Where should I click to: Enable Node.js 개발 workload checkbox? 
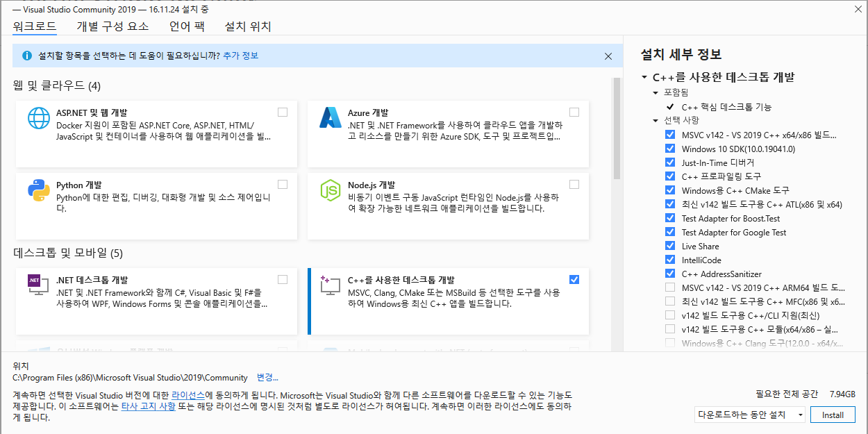574,185
